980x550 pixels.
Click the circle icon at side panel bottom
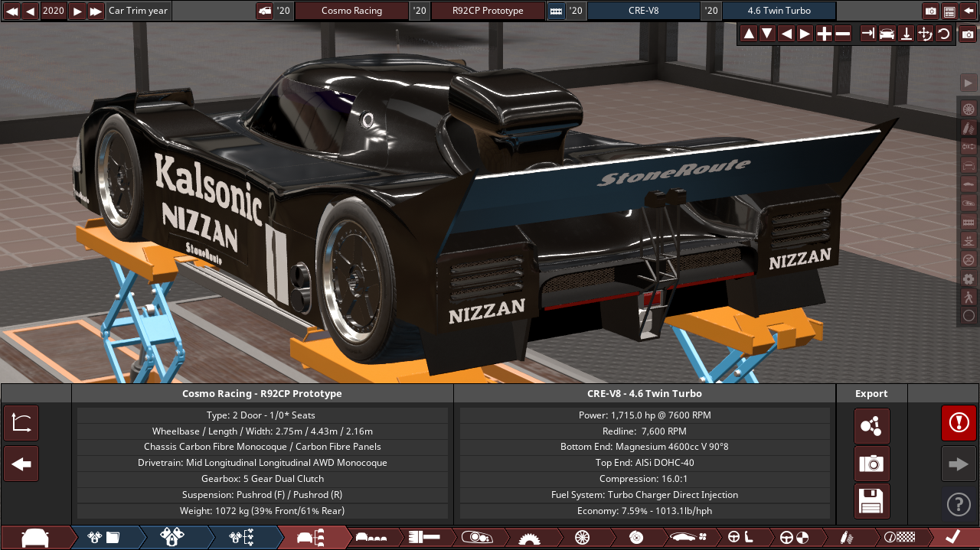[x=969, y=315]
